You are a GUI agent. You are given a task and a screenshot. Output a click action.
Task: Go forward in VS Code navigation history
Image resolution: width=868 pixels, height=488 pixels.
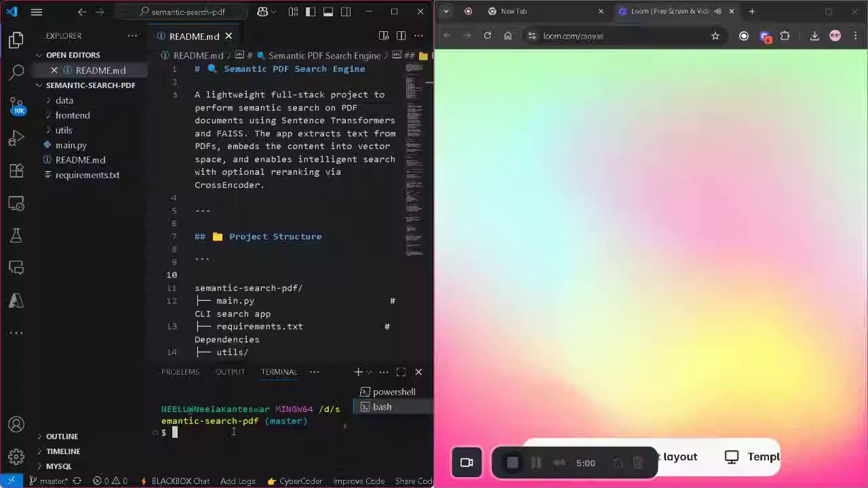click(100, 12)
